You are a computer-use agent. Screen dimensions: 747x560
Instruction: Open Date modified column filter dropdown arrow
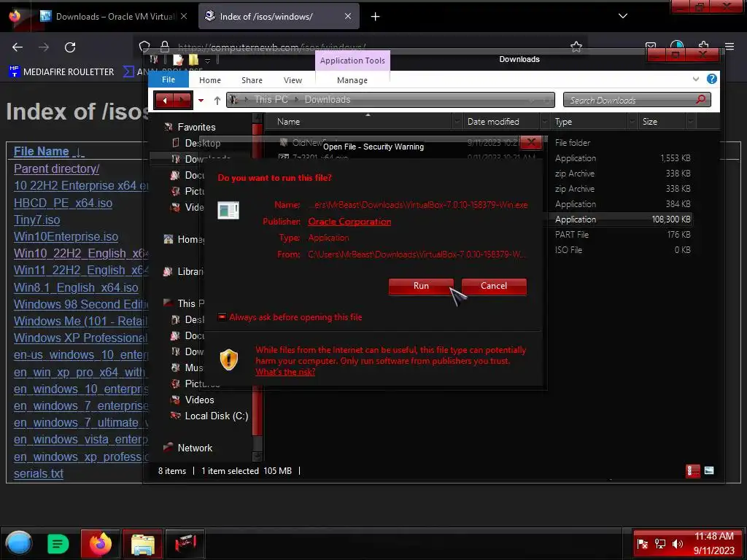tap(544, 122)
